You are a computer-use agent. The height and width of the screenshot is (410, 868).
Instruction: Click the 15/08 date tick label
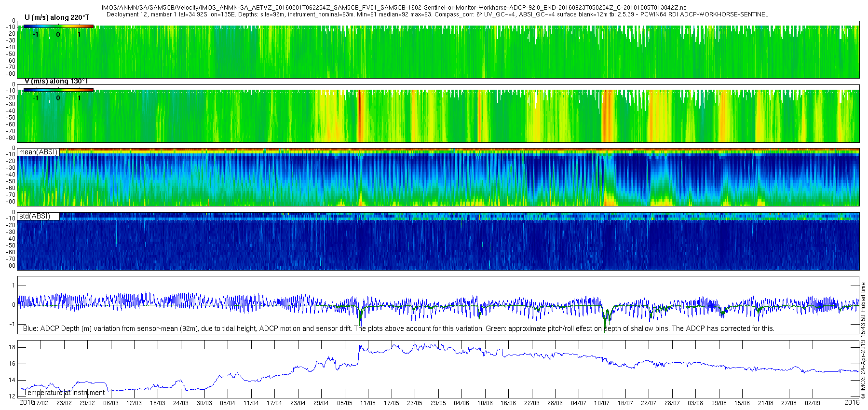pos(742,403)
